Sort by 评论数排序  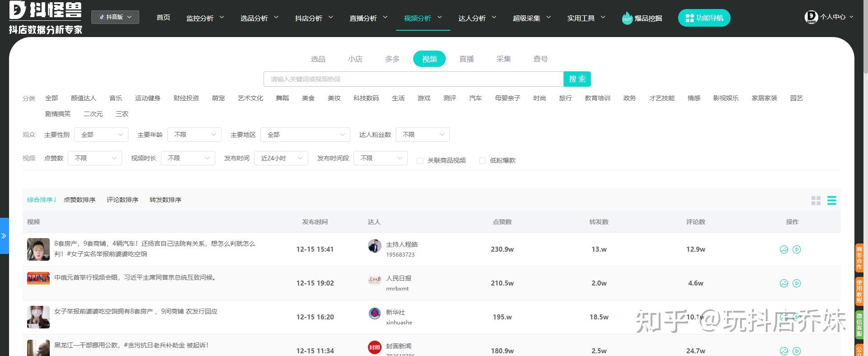pos(123,200)
